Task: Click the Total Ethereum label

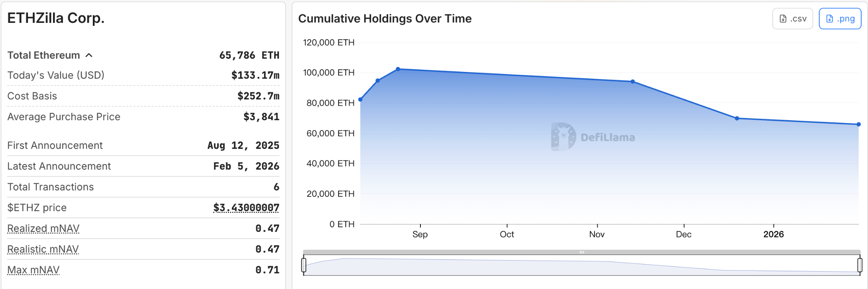Action: coord(44,55)
